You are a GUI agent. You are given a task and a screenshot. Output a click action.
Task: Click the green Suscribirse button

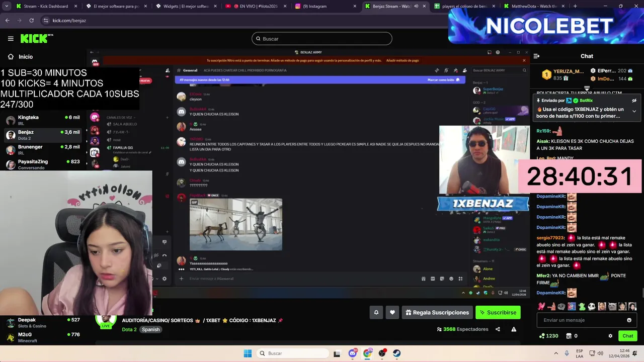tap(498, 312)
